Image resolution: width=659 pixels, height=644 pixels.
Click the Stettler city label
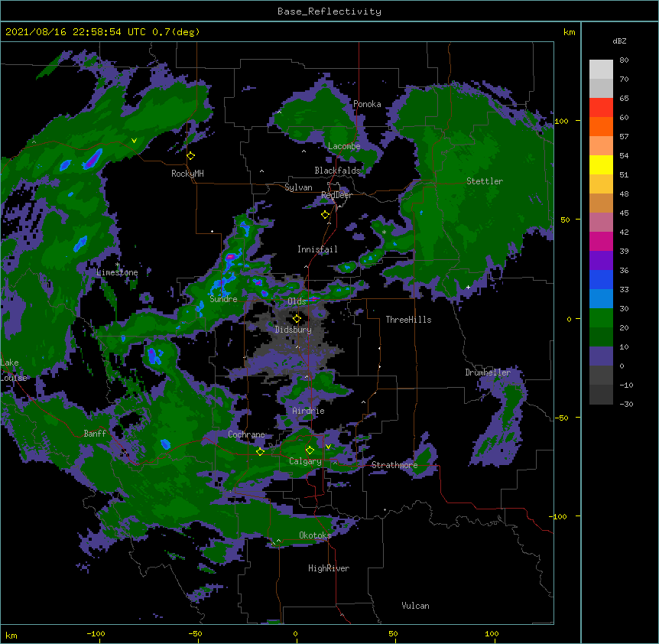485,181
